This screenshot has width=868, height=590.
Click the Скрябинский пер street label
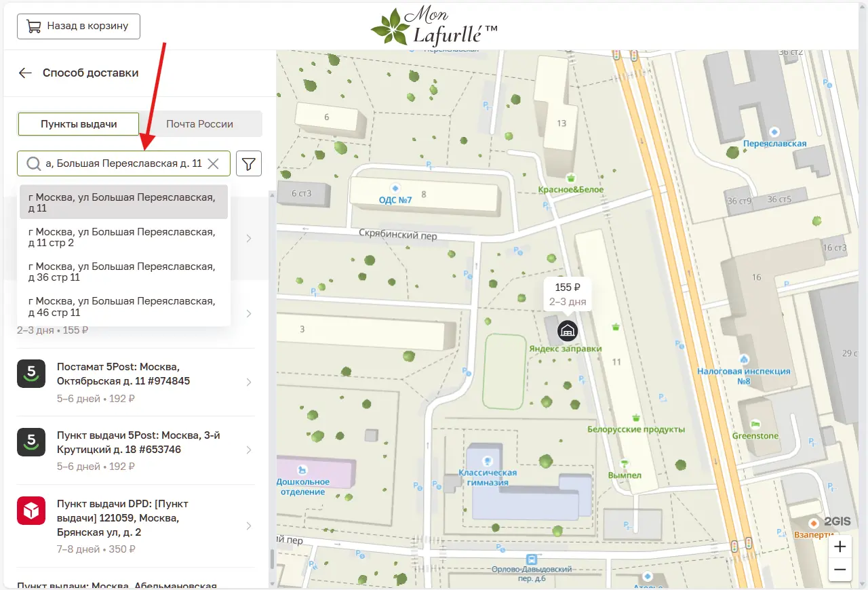[398, 236]
